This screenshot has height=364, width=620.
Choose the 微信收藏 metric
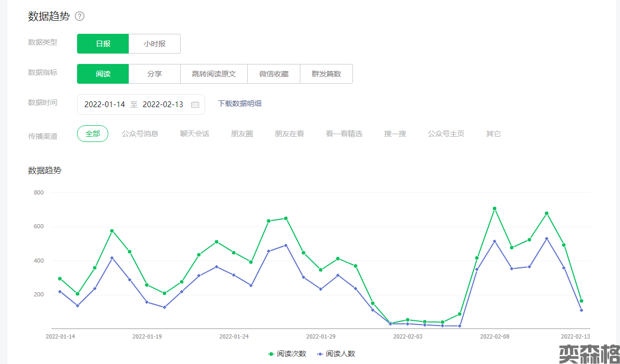coord(274,74)
